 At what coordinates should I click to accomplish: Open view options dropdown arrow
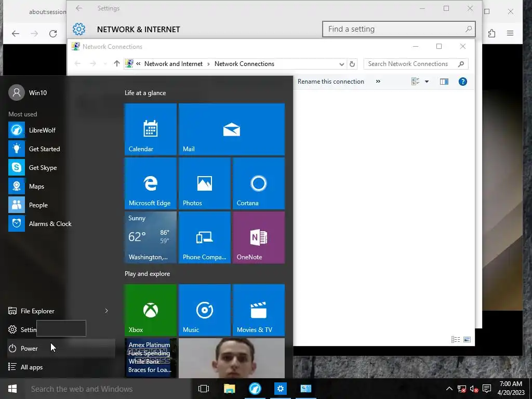pyautogui.click(x=427, y=82)
